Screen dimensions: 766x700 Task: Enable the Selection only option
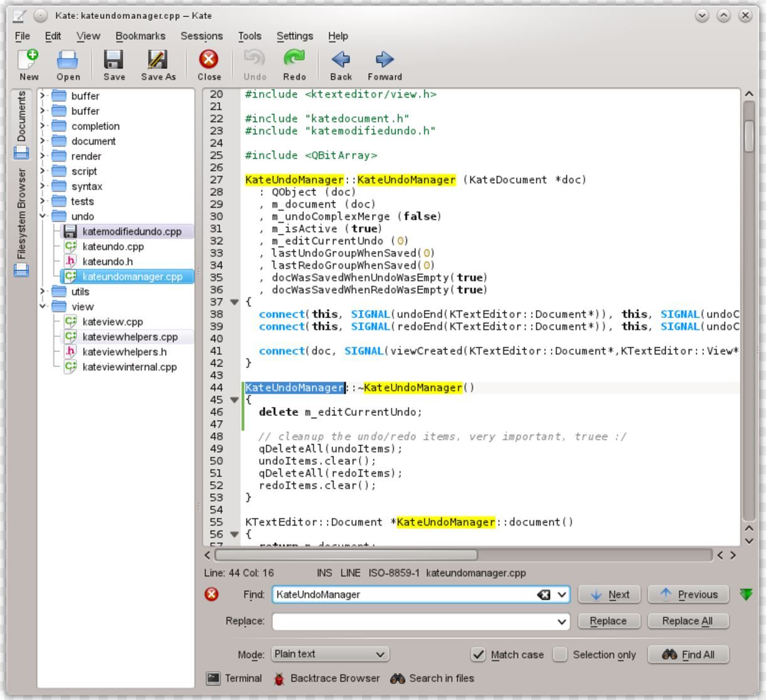(560, 654)
